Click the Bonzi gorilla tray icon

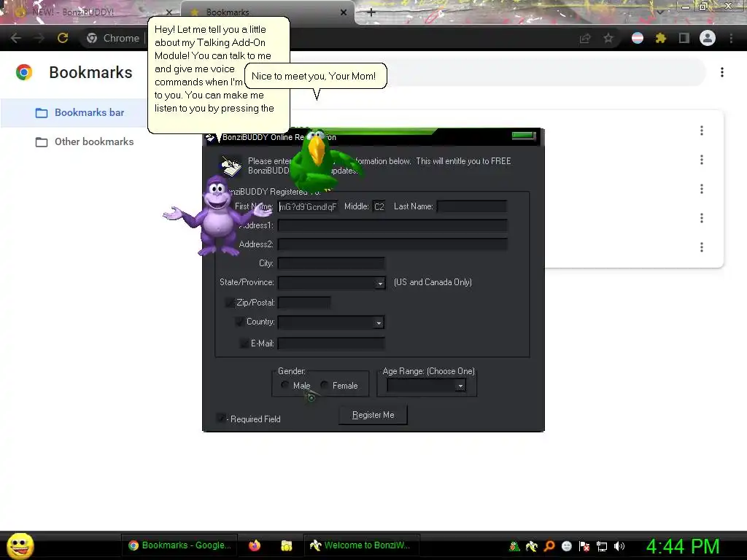[x=514, y=546]
